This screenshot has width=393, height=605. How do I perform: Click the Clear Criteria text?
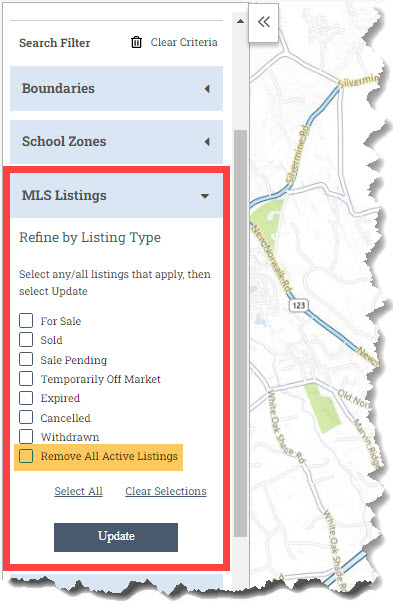pyautogui.click(x=184, y=42)
